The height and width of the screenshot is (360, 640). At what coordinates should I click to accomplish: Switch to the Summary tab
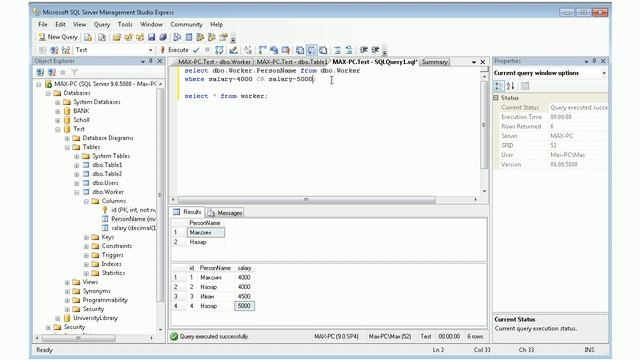[435, 62]
